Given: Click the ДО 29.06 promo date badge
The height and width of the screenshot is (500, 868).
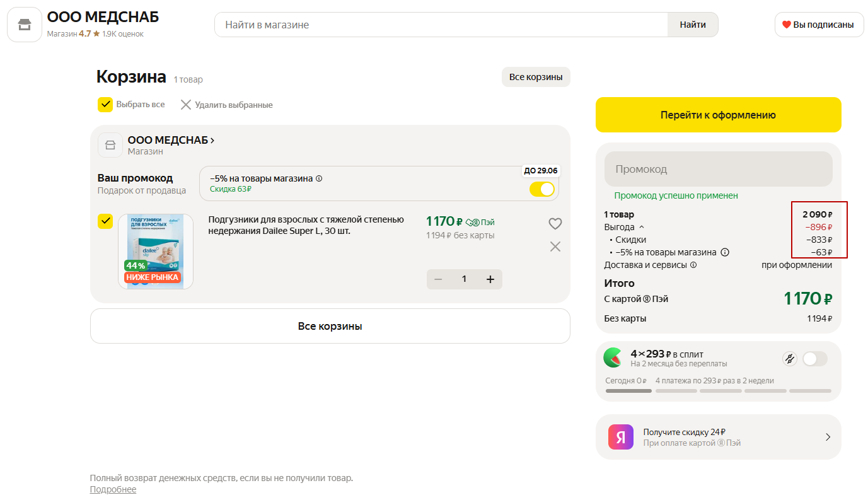Looking at the screenshot, I should click(541, 171).
